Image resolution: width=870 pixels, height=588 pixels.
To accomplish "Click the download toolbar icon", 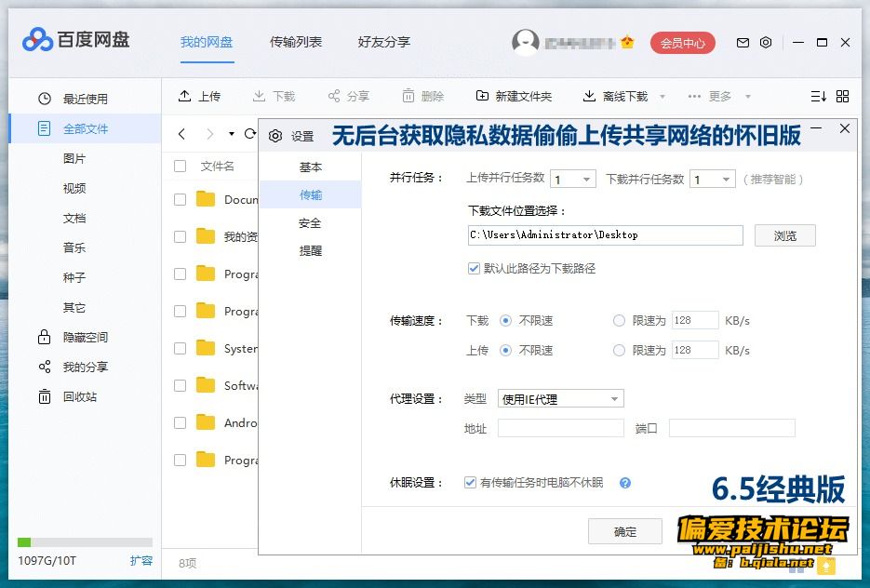I will click(259, 96).
